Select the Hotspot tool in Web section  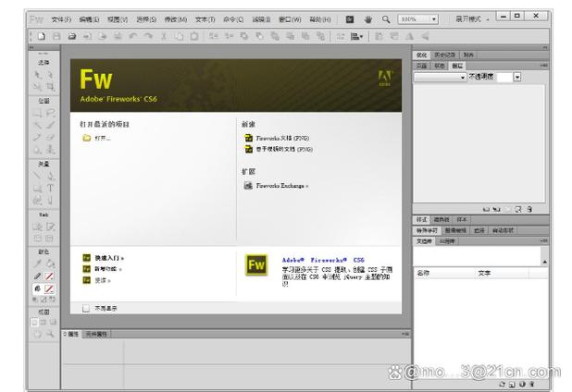coord(38,227)
